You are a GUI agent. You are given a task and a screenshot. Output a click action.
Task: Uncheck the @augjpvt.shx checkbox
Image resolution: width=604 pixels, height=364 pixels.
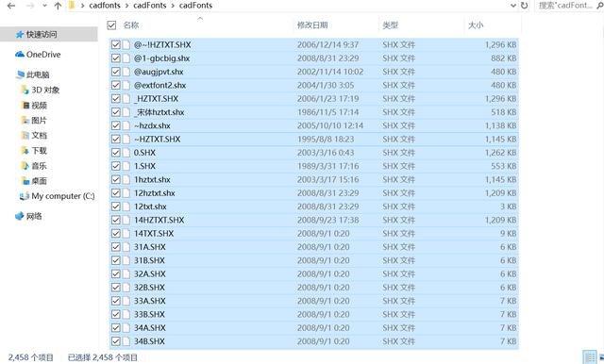point(115,72)
